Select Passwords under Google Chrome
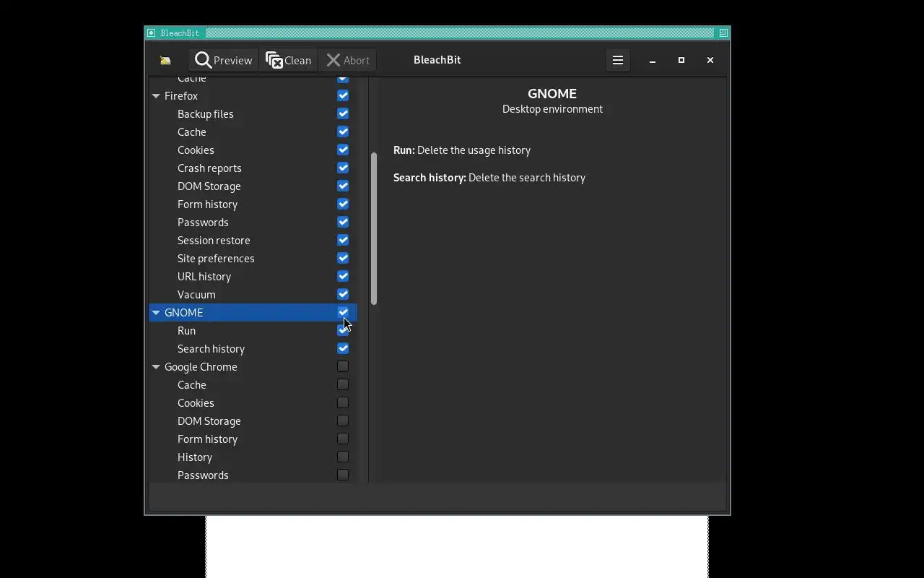The width and height of the screenshot is (924, 578). [x=253, y=475]
